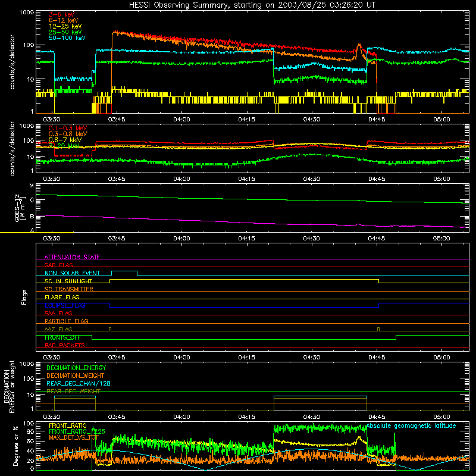Click the Flags vertical axis title
Screen dimensions: 476x476
pos(24,297)
